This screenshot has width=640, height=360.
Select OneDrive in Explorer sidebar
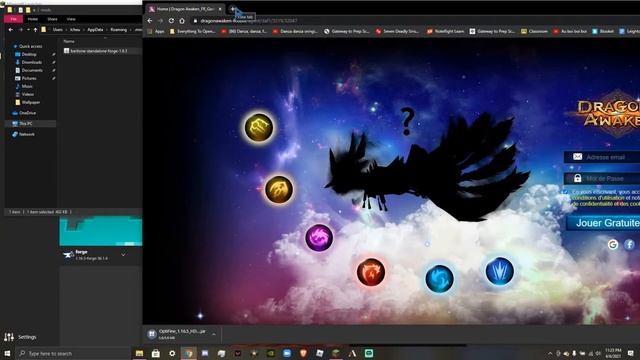coord(27,113)
